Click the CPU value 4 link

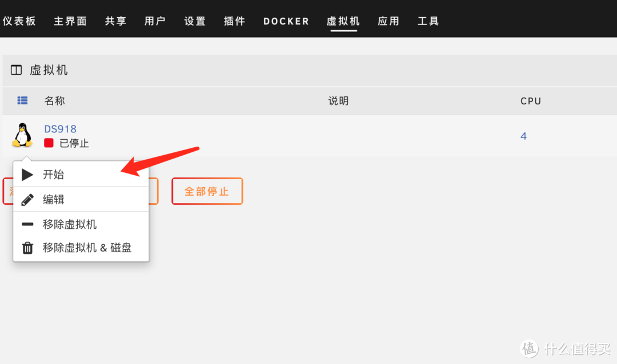[523, 136]
